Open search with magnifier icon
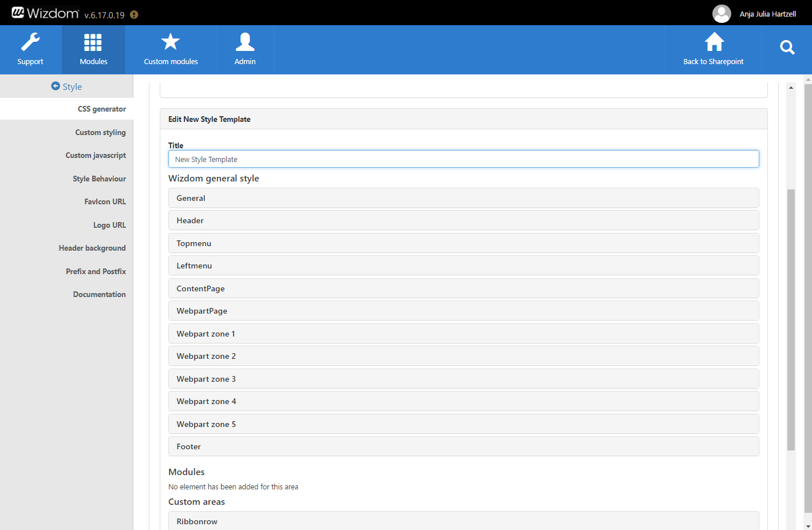 coord(787,48)
